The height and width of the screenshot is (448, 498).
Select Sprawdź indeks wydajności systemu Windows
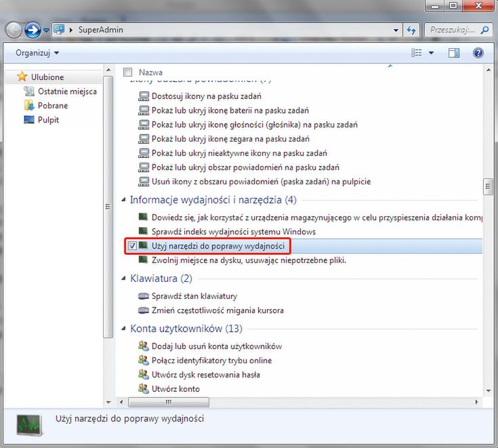coord(234,232)
